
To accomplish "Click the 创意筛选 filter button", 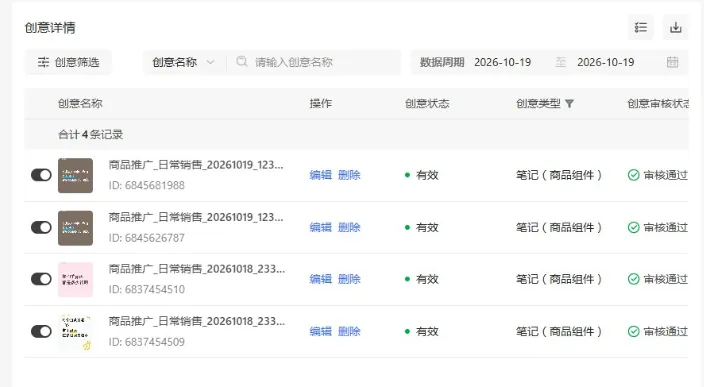I will 68,62.
